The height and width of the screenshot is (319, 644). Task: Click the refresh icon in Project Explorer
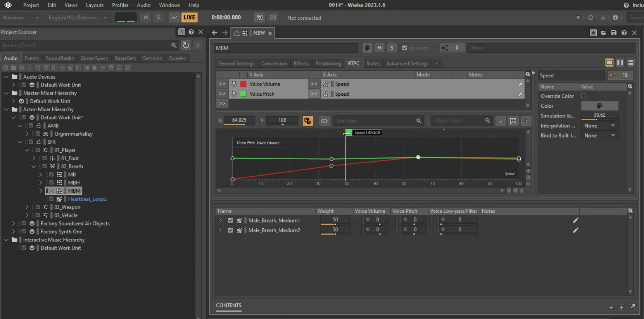click(x=186, y=45)
